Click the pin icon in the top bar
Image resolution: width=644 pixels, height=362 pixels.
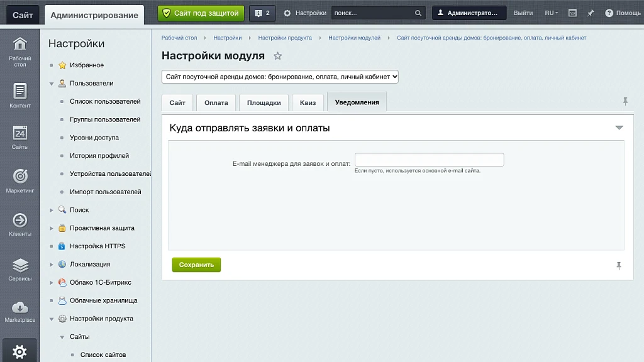591,13
